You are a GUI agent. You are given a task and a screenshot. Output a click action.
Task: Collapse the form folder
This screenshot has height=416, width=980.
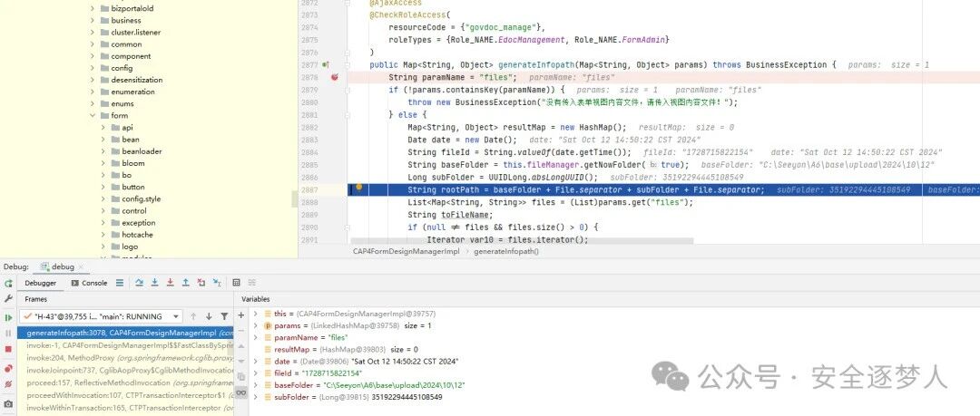point(93,116)
